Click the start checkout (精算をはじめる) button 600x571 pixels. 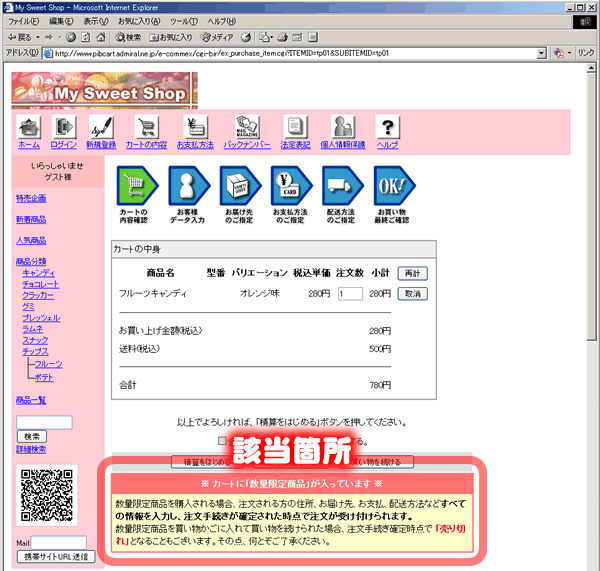point(207,462)
